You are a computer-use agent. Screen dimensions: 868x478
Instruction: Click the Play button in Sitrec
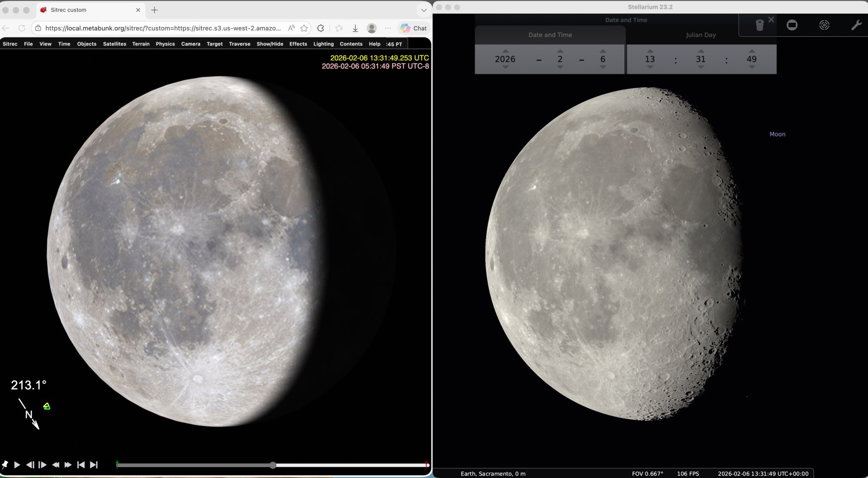pos(17,465)
